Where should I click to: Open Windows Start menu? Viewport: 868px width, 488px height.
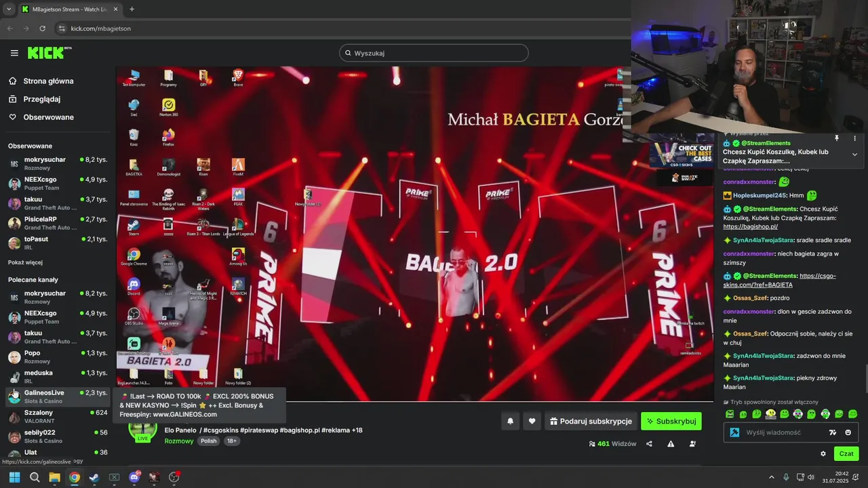14,477
